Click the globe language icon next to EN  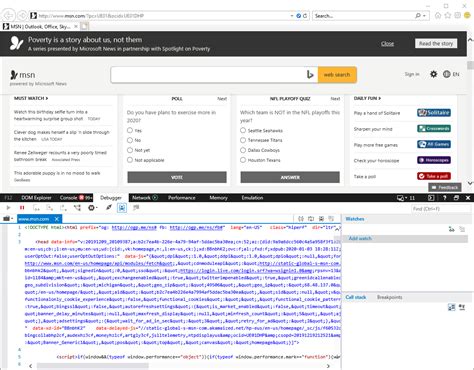click(x=447, y=74)
